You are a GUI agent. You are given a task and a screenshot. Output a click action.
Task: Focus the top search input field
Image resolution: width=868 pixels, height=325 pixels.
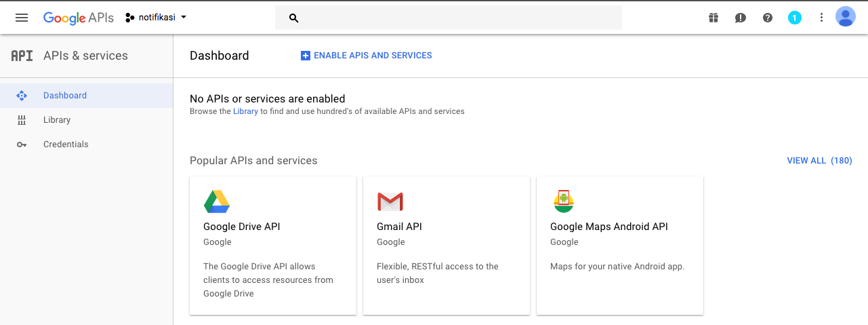[449, 18]
